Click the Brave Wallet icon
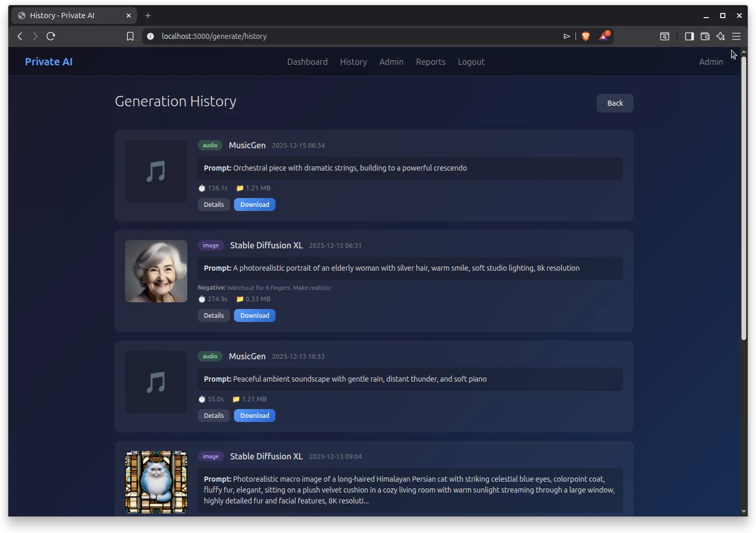756x533 pixels. (705, 36)
